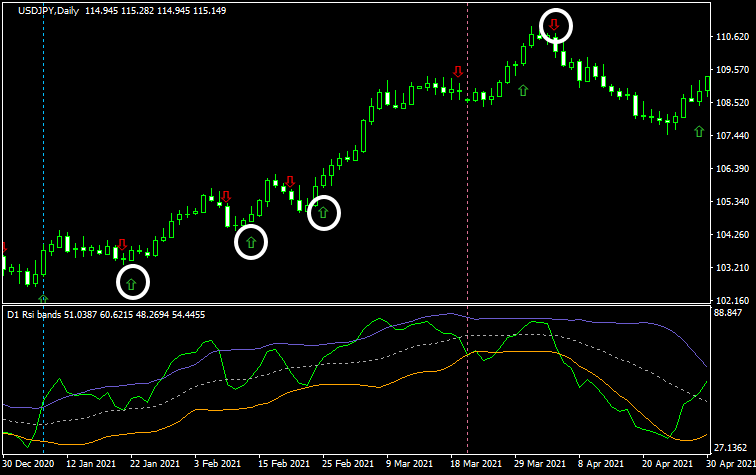Click the 109.570 price axis label
The height and width of the screenshot is (475, 756).
[732, 69]
